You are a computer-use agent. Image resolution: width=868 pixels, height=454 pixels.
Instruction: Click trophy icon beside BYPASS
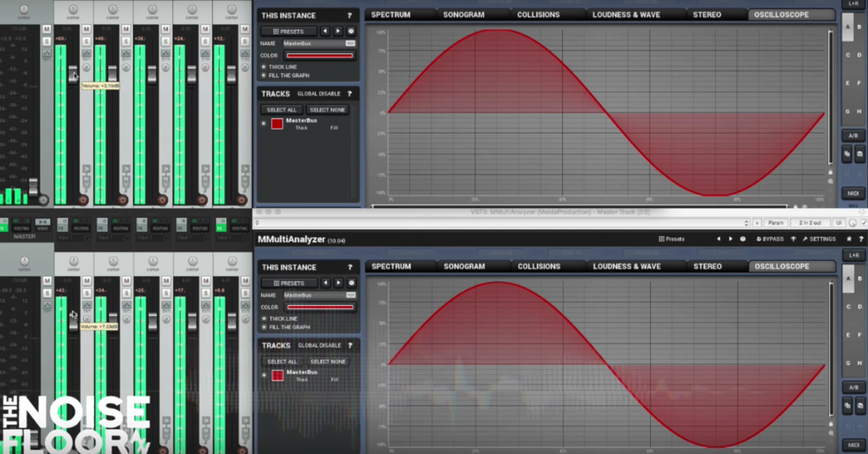pos(793,239)
